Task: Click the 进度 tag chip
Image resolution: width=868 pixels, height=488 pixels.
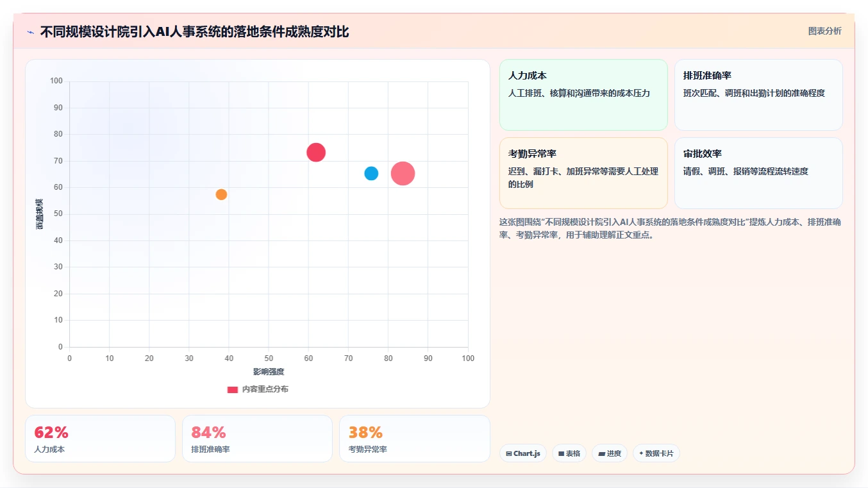Action: [610, 453]
